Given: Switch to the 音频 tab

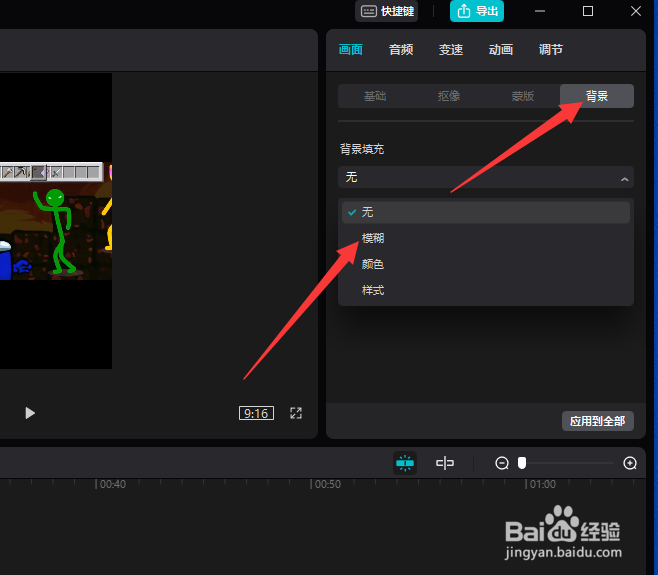Looking at the screenshot, I should point(401,50).
